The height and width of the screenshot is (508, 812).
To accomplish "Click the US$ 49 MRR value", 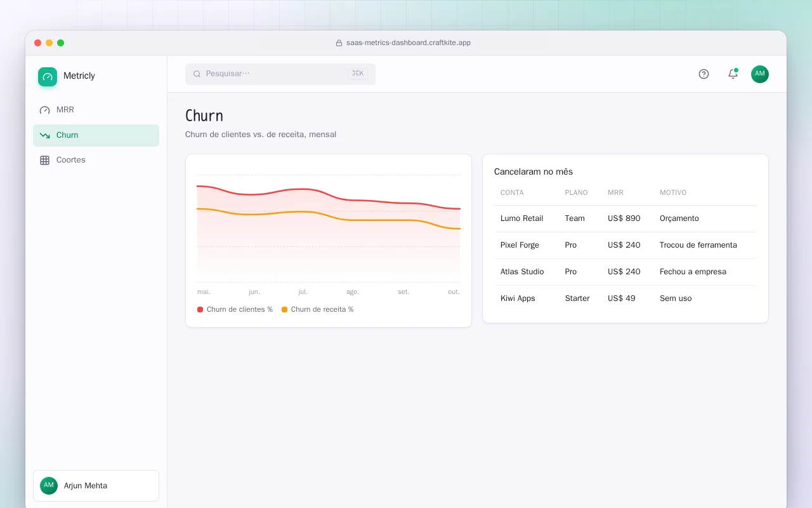I will pyautogui.click(x=622, y=298).
